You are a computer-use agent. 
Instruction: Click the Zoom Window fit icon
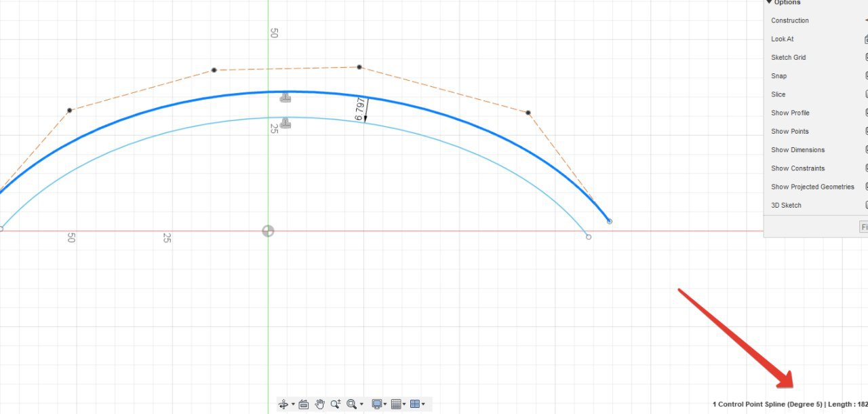pyautogui.click(x=351, y=404)
